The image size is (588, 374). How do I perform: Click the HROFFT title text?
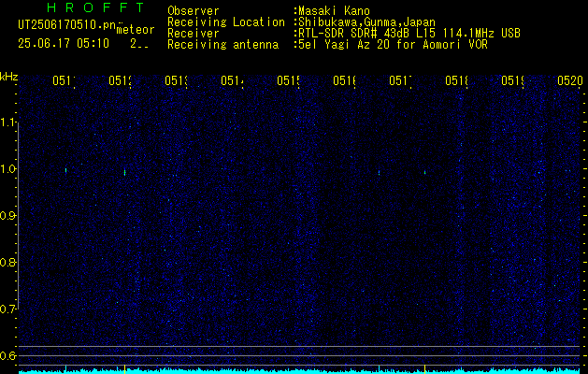click(x=96, y=7)
